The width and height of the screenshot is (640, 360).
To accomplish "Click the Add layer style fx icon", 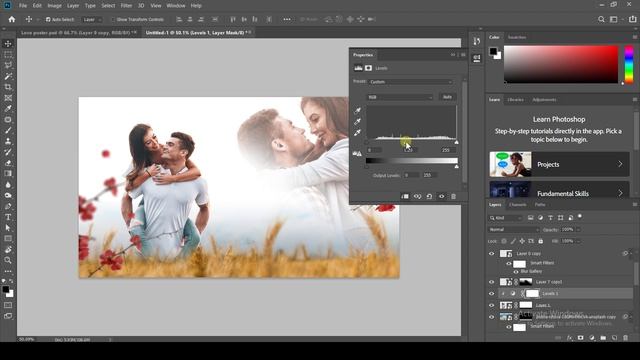I will pyautogui.click(x=570, y=338).
